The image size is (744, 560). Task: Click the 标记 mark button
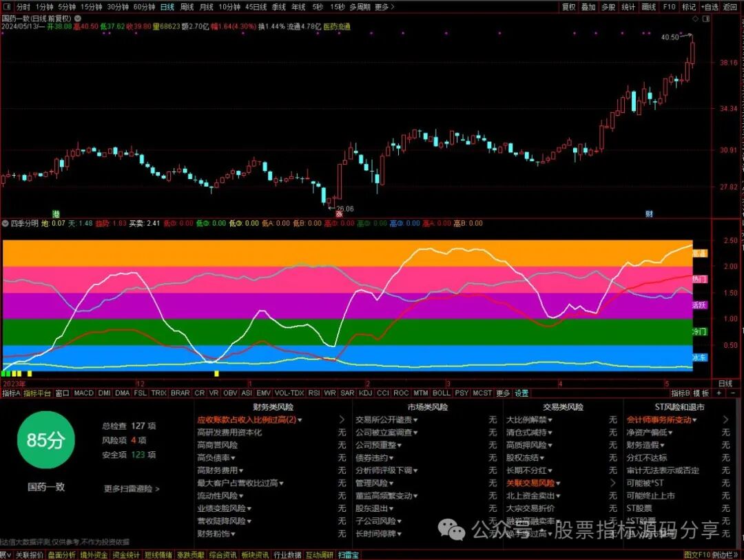click(689, 7)
